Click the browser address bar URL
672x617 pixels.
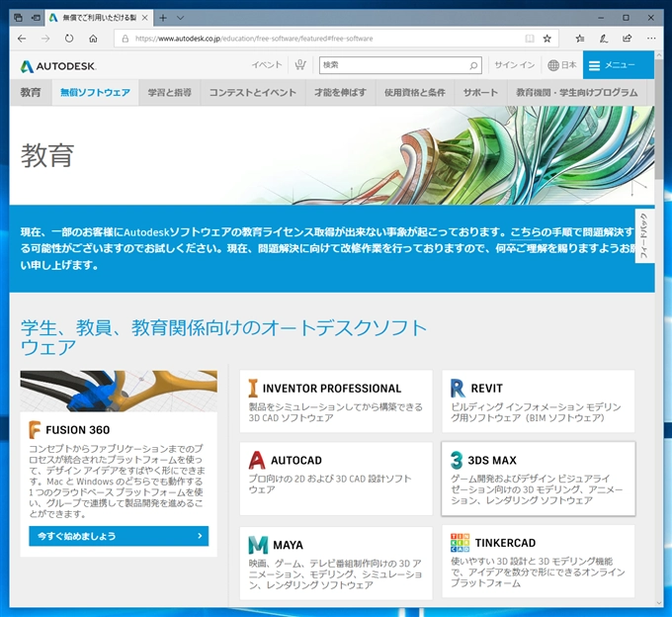coord(254,39)
